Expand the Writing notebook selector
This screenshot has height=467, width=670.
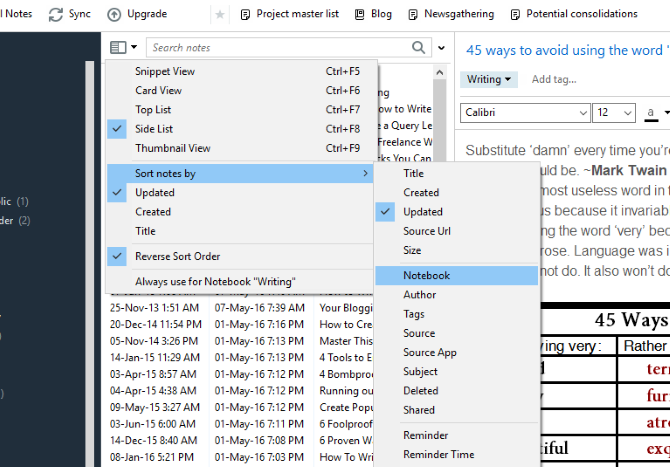(489, 79)
